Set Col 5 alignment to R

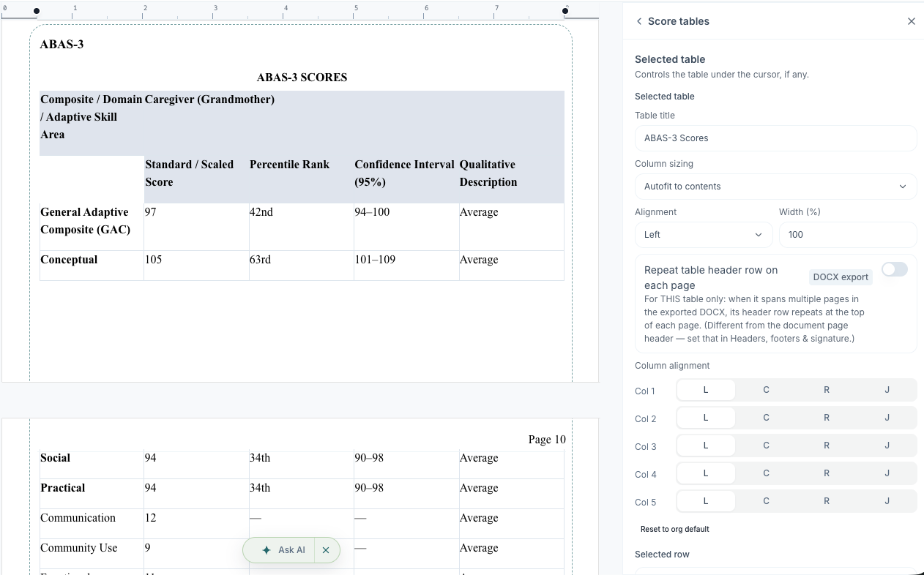pyautogui.click(x=827, y=501)
